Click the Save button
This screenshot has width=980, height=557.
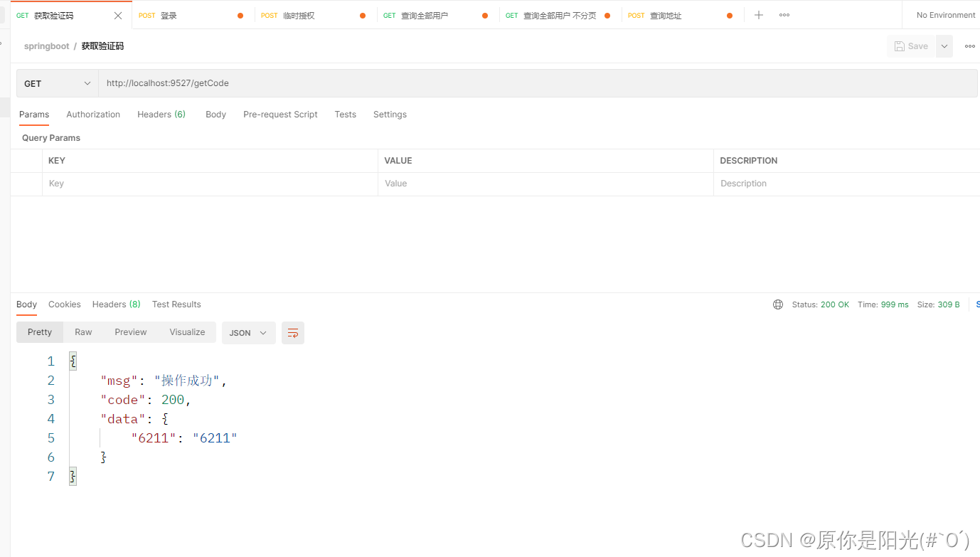tap(911, 46)
